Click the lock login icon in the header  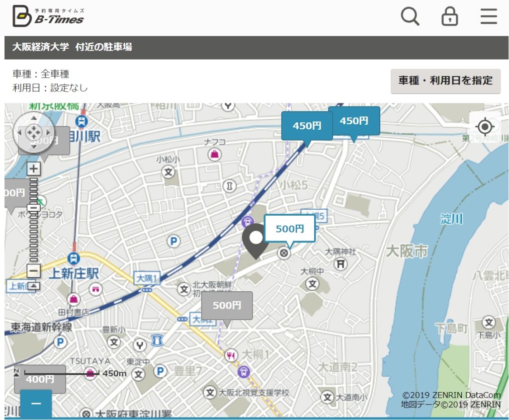click(449, 16)
